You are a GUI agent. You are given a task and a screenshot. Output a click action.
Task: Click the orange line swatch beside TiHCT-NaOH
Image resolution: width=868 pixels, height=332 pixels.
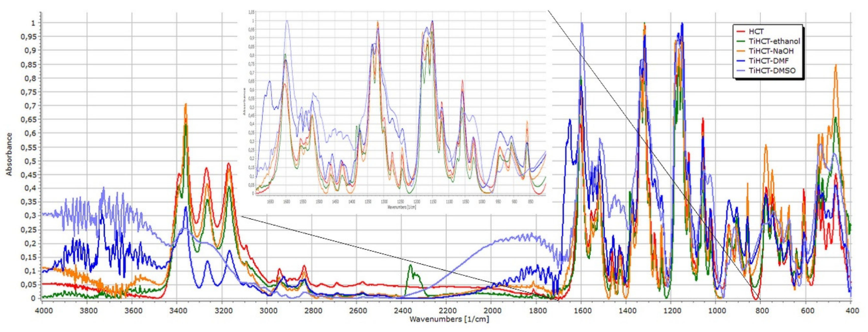741,51
